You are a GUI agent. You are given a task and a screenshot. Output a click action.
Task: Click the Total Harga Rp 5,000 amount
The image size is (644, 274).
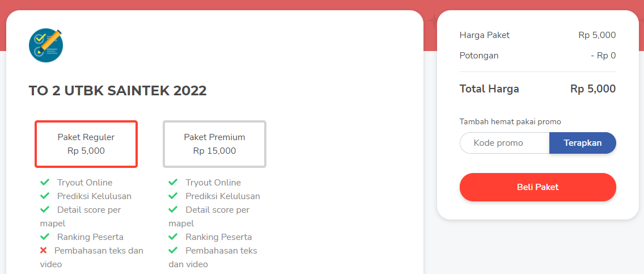[592, 88]
